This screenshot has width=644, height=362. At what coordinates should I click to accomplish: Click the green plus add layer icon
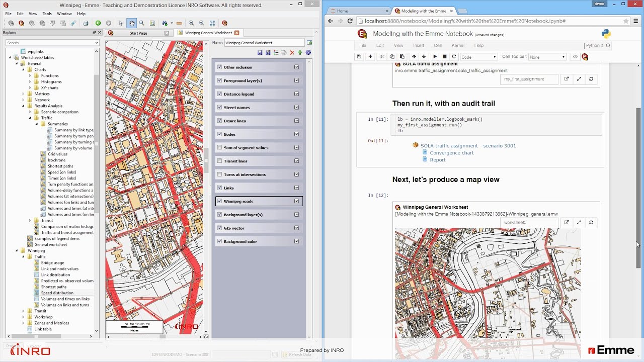(300, 52)
